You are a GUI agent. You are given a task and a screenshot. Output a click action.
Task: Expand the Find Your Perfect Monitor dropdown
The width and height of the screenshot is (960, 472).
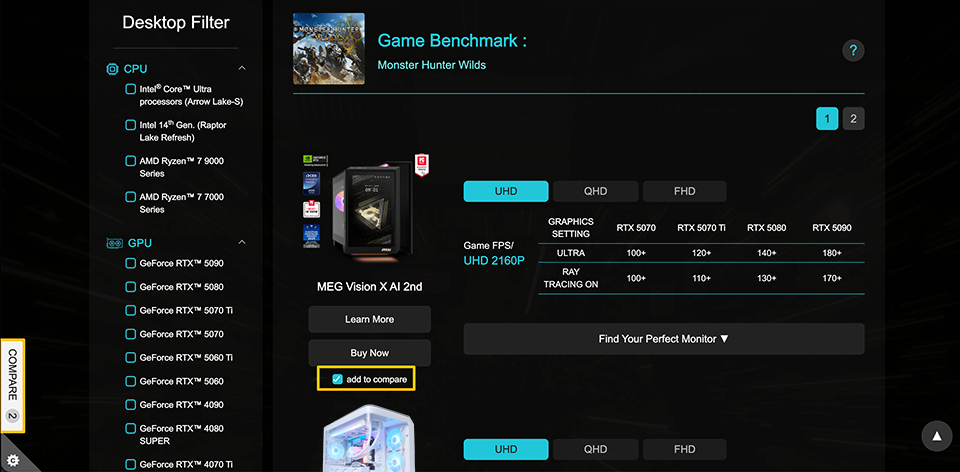point(664,339)
